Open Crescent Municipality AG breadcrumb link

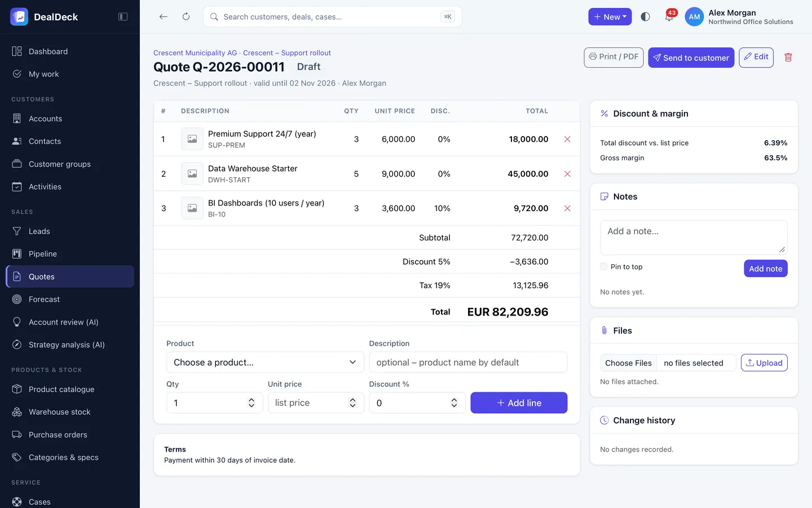pyautogui.click(x=195, y=53)
